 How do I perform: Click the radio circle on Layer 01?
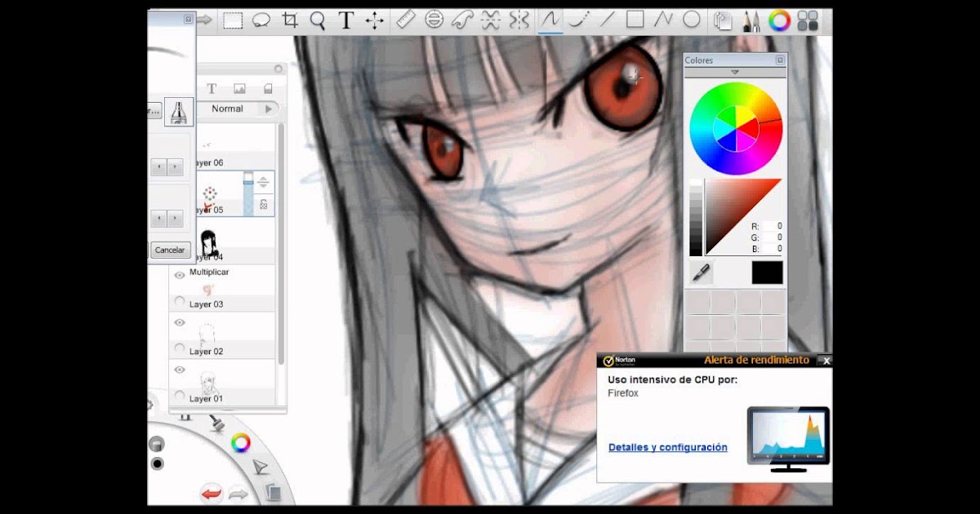click(x=180, y=397)
